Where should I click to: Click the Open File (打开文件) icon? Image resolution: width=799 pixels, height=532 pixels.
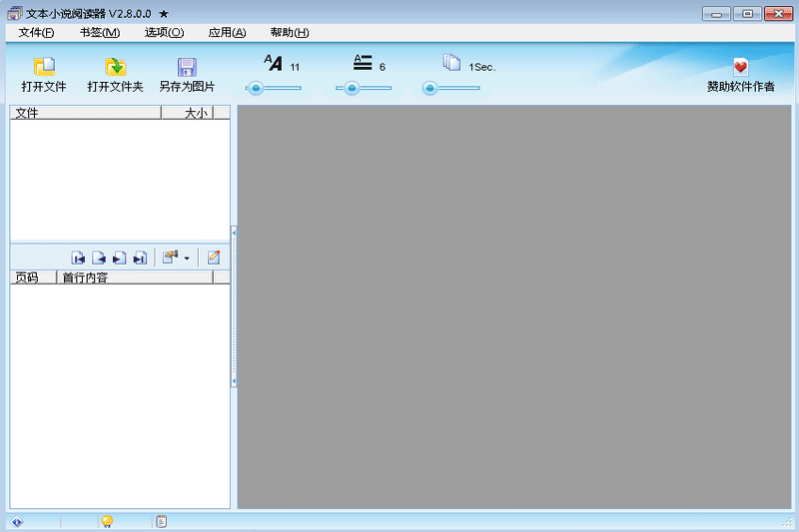(x=44, y=67)
